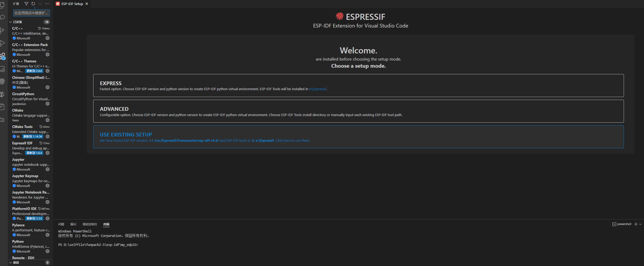Update C/C++ Themes to 2.0.0
The width and height of the screenshot is (644, 266).
point(34,71)
